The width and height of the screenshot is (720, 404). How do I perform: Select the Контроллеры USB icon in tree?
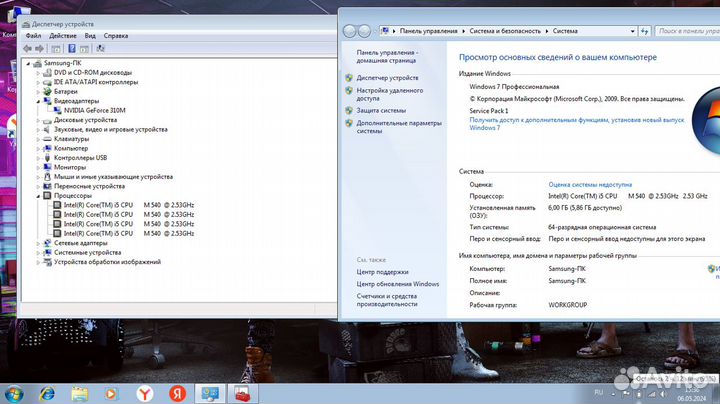[47, 157]
